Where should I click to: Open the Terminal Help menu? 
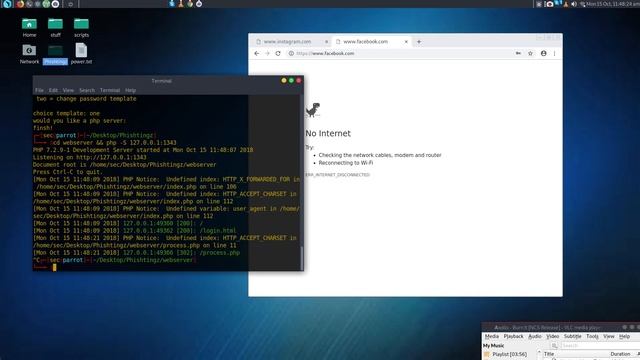tap(130, 90)
